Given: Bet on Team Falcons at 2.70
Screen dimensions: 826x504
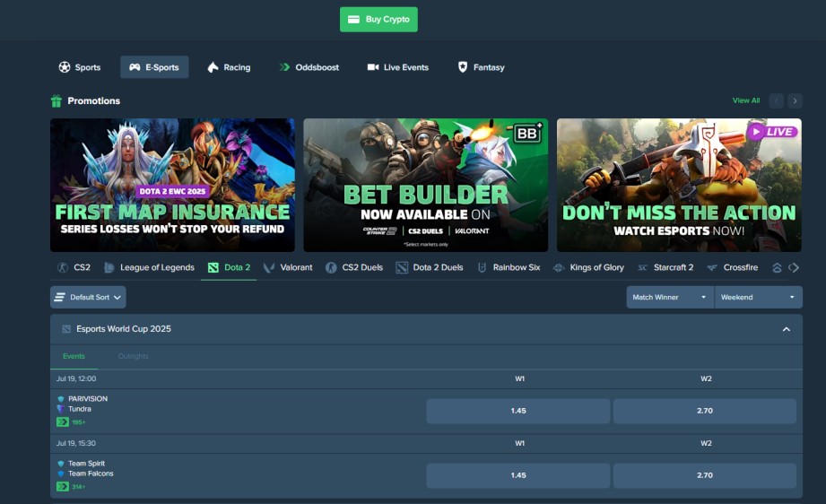Looking at the screenshot, I should point(705,475).
